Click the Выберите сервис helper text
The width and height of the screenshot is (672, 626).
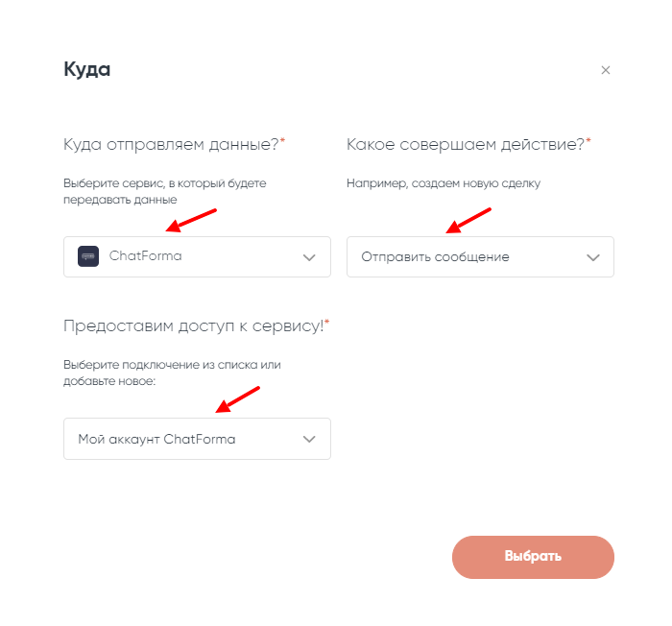164,190
